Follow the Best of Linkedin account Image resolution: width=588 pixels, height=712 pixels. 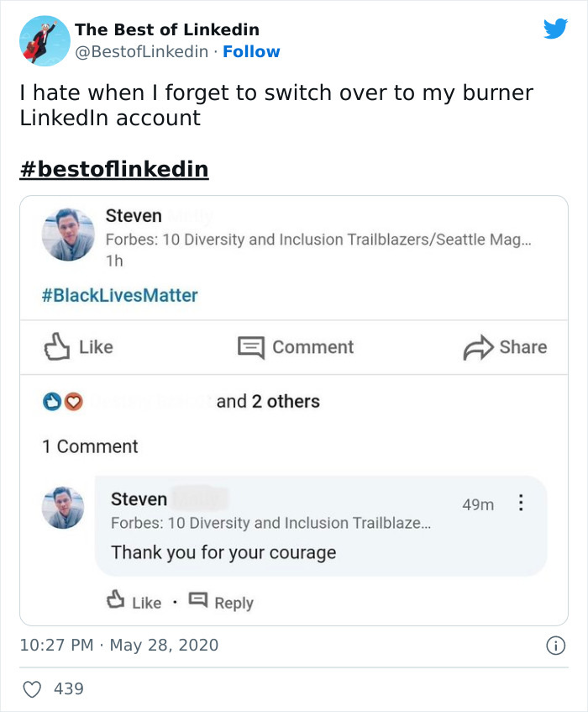coord(251,52)
